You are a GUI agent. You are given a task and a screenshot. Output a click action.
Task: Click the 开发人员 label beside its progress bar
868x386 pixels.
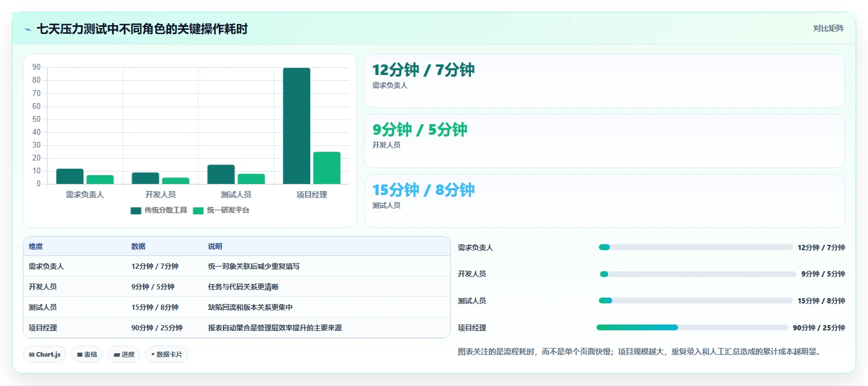472,274
